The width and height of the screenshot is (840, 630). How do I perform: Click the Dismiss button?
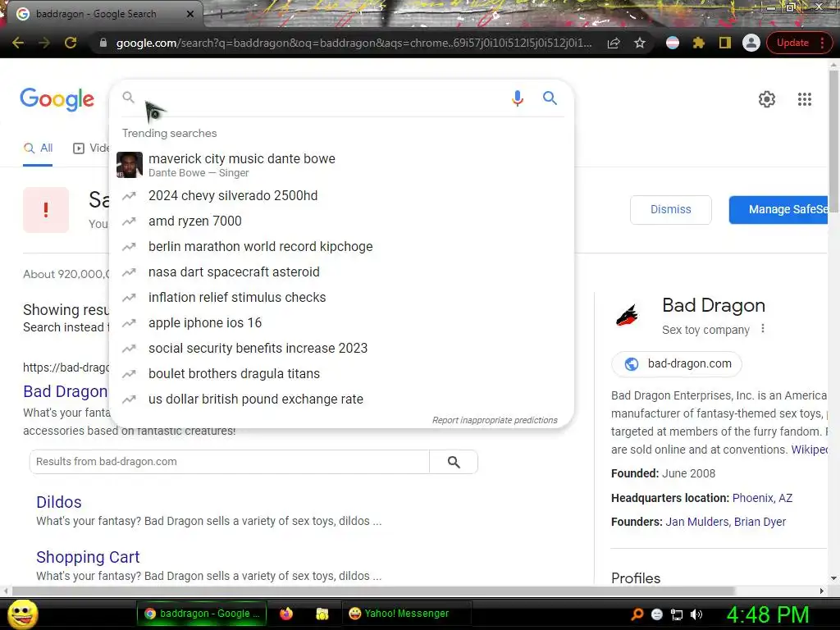(671, 209)
